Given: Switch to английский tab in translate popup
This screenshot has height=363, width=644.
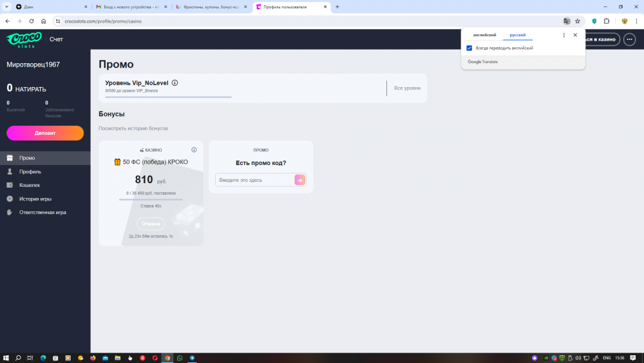Looking at the screenshot, I should click(484, 35).
